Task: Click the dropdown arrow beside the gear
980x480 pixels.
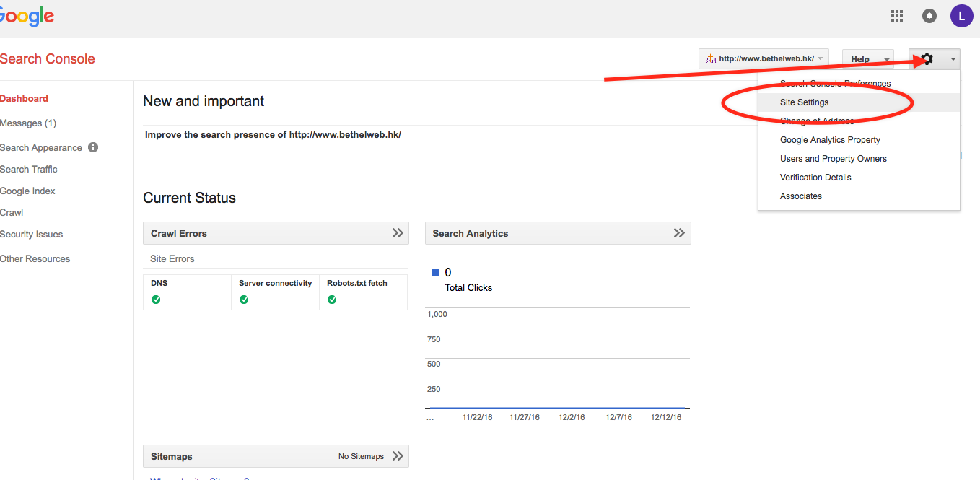Action: (953, 59)
